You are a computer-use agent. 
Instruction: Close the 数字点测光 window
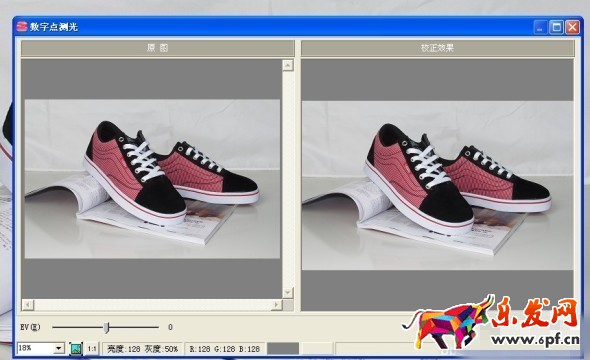tap(573, 27)
